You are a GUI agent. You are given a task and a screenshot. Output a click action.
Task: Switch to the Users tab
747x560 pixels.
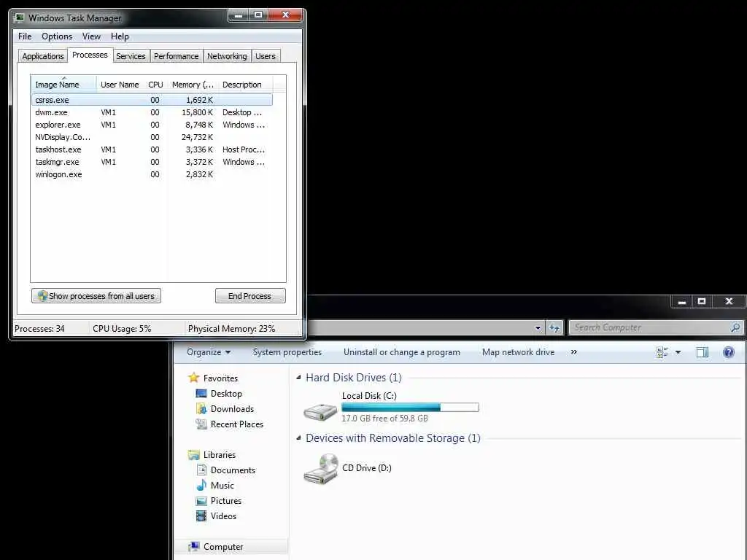click(266, 56)
